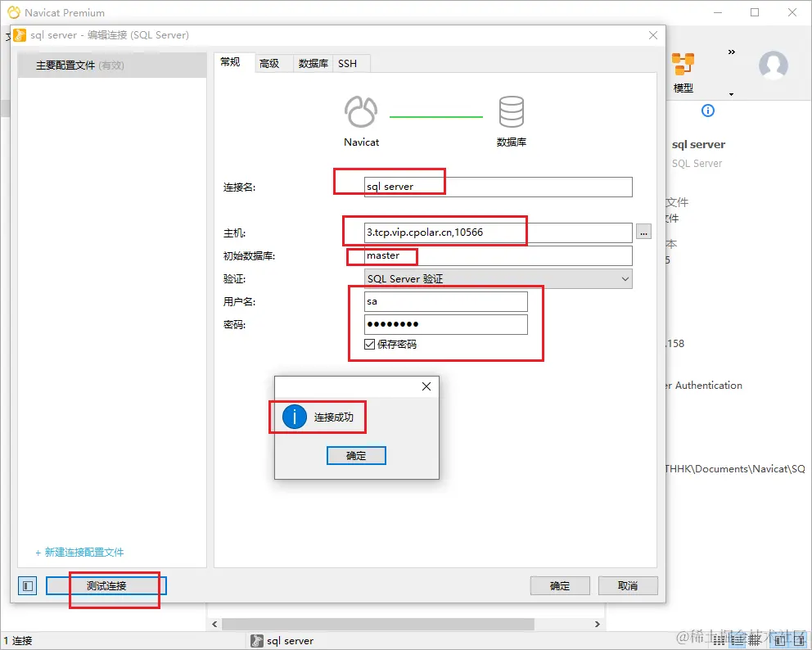Focus the 主机 host input field

[498, 232]
